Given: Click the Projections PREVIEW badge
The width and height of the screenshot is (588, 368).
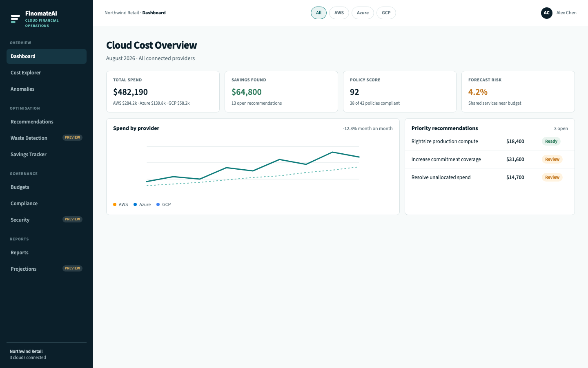Looking at the screenshot, I should 72,269.
